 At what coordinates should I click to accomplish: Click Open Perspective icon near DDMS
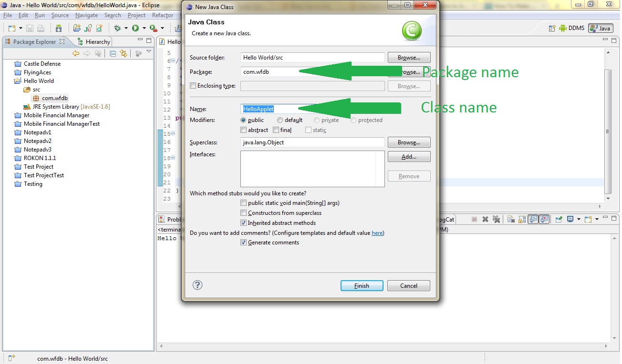552,28
